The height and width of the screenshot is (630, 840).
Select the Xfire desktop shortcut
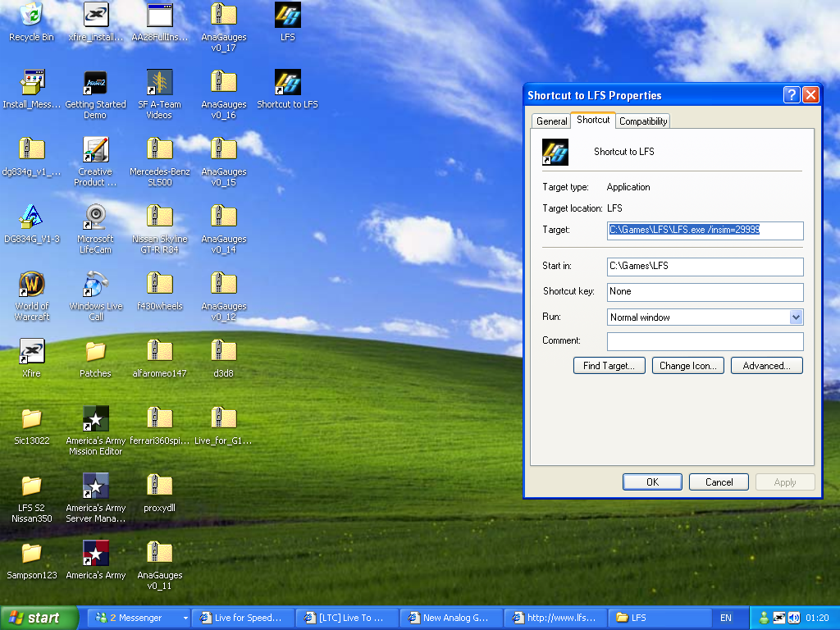pyautogui.click(x=32, y=358)
